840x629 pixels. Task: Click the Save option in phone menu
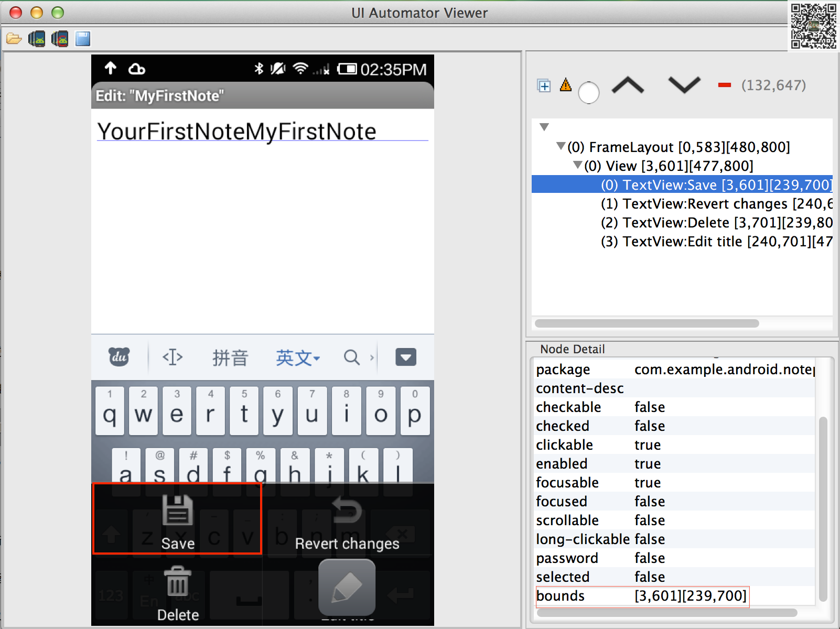click(x=177, y=519)
